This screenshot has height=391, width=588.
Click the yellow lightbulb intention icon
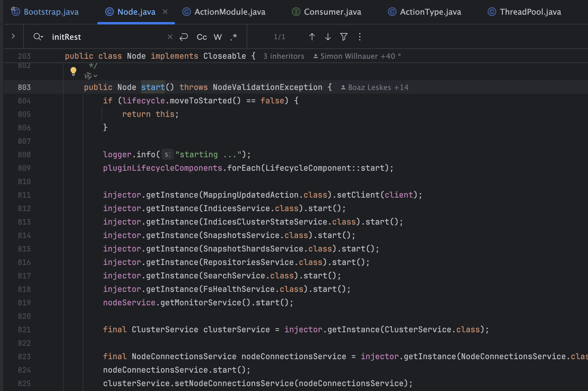click(73, 71)
